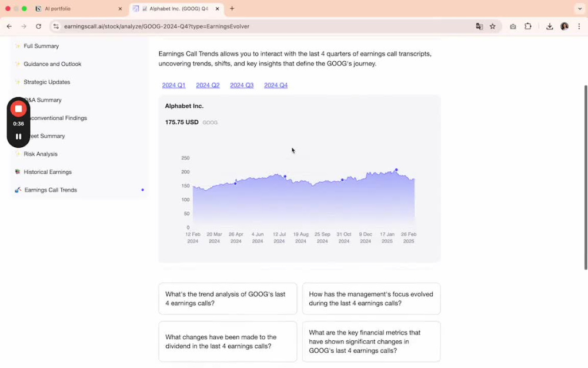This screenshot has height=368, width=588.
Task: Close the AI portfolio tab
Action: click(120, 9)
